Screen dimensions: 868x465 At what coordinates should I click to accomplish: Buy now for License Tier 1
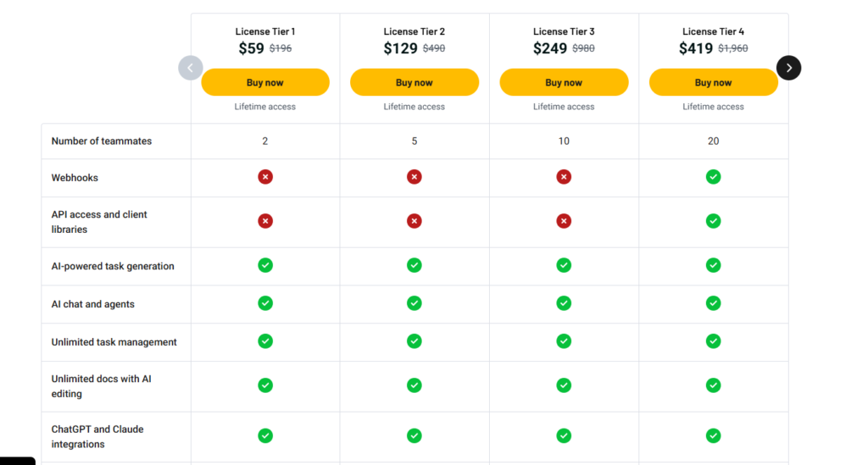(x=265, y=82)
